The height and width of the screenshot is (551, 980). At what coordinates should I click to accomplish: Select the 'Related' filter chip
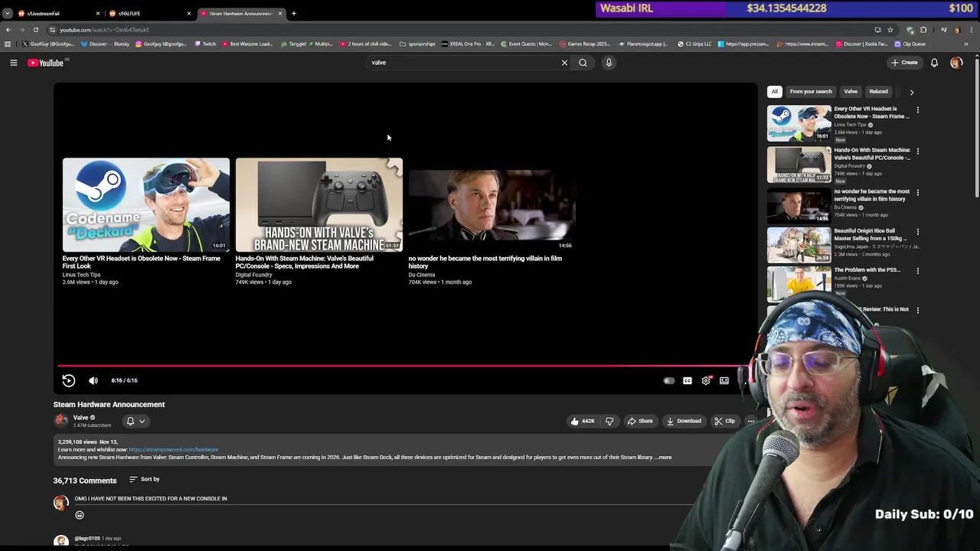pos(878,92)
